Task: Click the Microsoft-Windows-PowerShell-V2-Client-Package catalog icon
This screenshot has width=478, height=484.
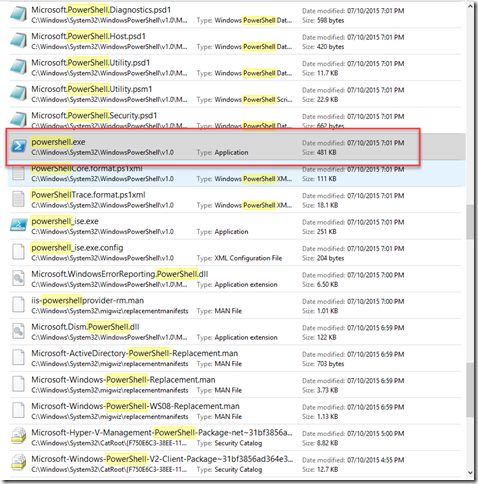Action: tap(18, 463)
